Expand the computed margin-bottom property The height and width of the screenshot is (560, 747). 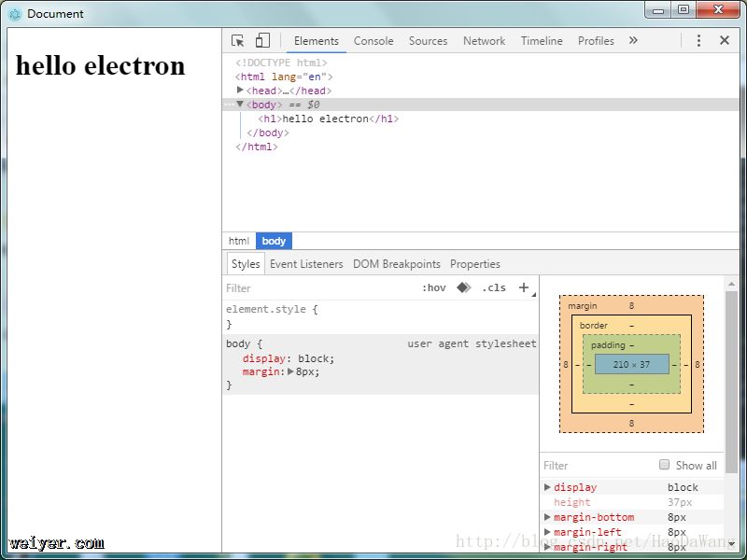(547, 517)
